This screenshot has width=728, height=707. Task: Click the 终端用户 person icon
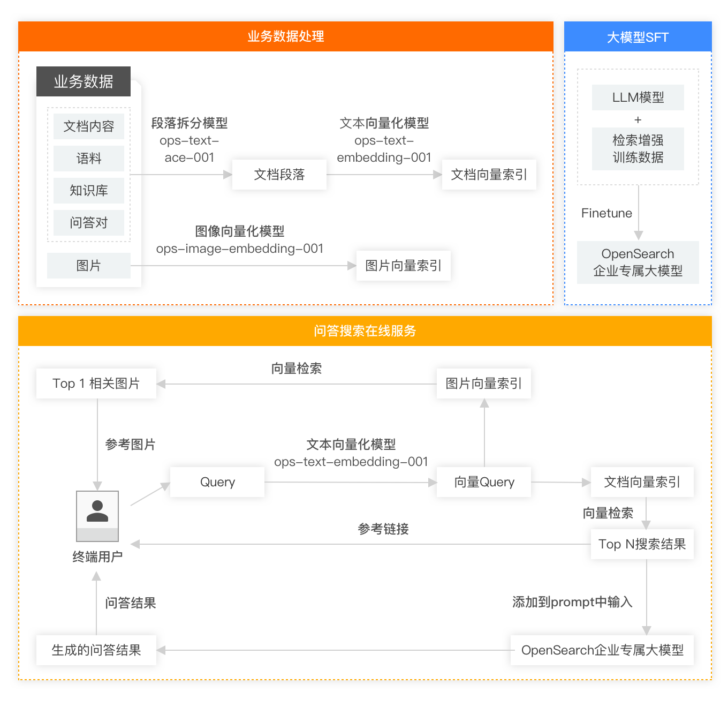pos(97,516)
